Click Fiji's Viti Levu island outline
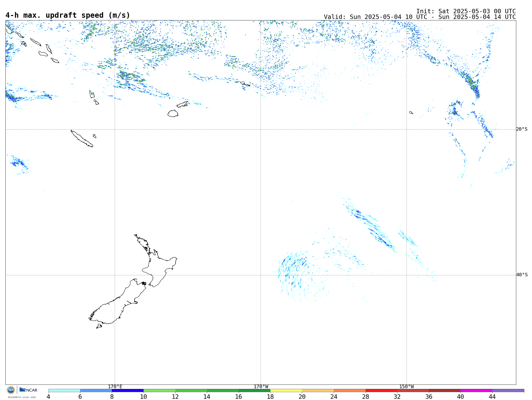532x400 pixels. pyautogui.click(x=173, y=113)
